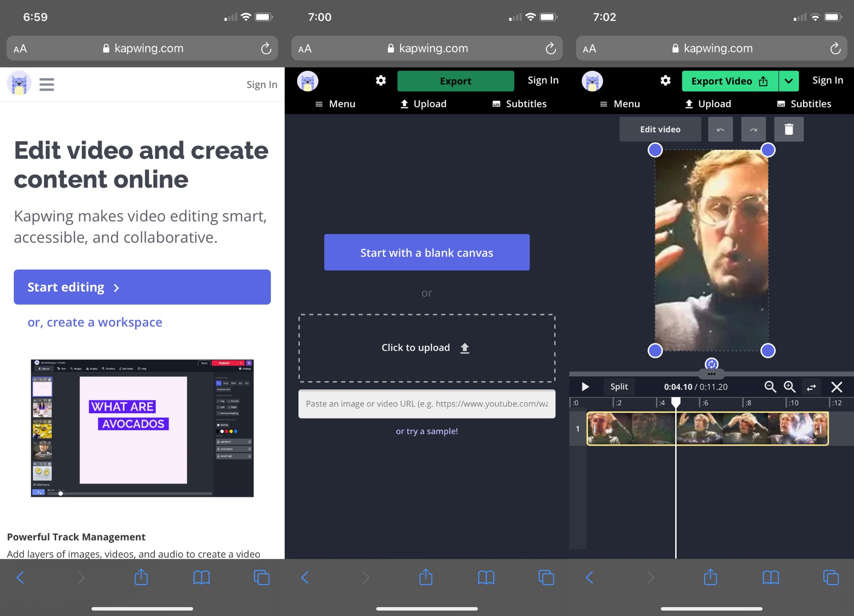854x616 pixels.
Task: Click the white timeline playhead marker
Action: click(676, 402)
